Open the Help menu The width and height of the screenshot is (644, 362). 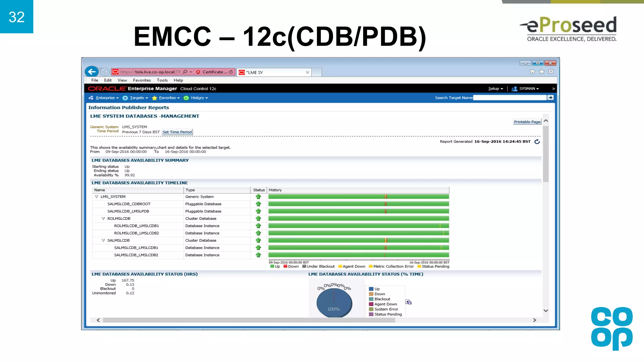point(178,80)
